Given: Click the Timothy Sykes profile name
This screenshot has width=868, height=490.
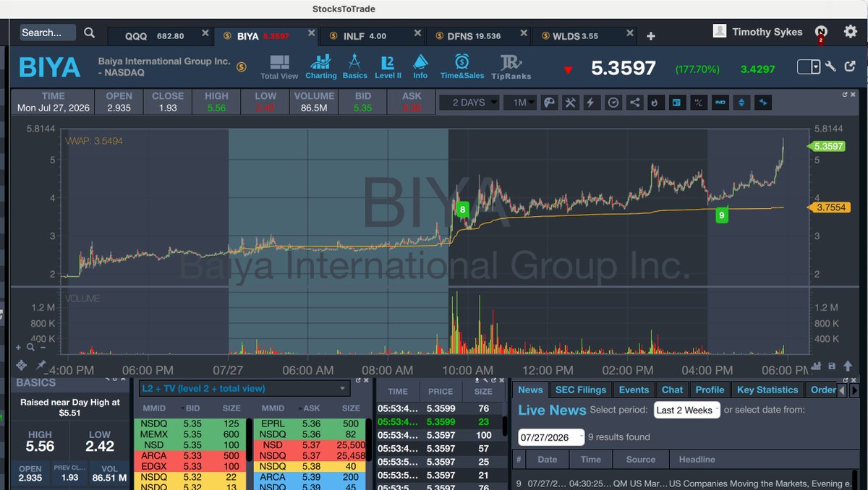Looking at the screenshot, I should (767, 32).
